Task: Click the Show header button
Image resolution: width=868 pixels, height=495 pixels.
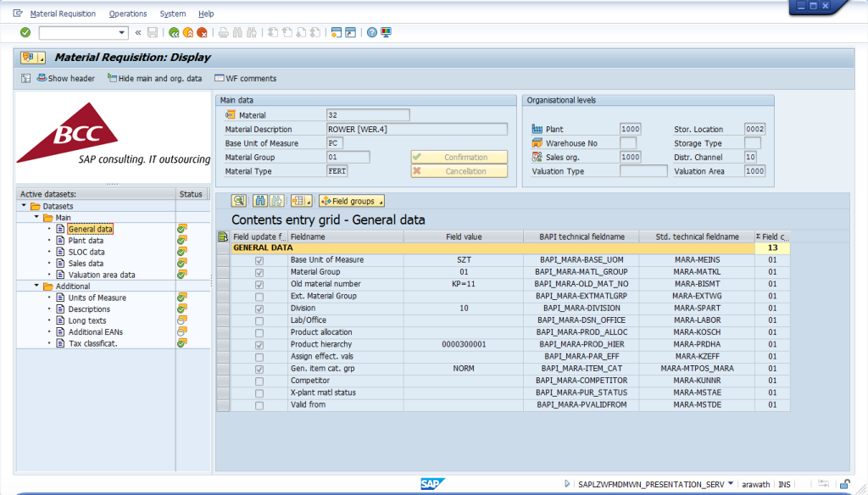Action: [66, 79]
